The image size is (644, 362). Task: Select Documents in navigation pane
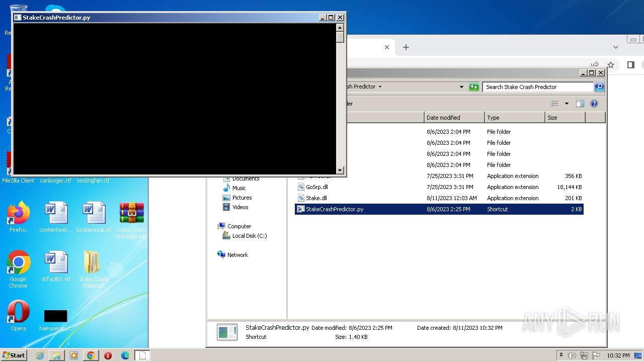[x=241, y=178]
